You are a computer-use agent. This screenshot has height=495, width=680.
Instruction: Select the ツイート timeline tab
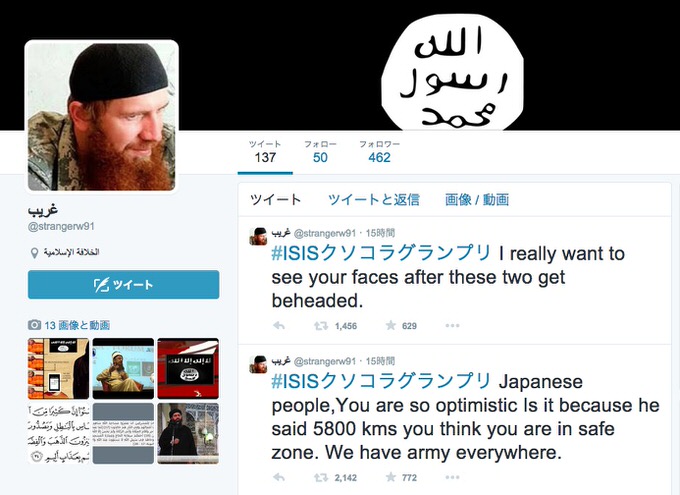coord(275,200)
